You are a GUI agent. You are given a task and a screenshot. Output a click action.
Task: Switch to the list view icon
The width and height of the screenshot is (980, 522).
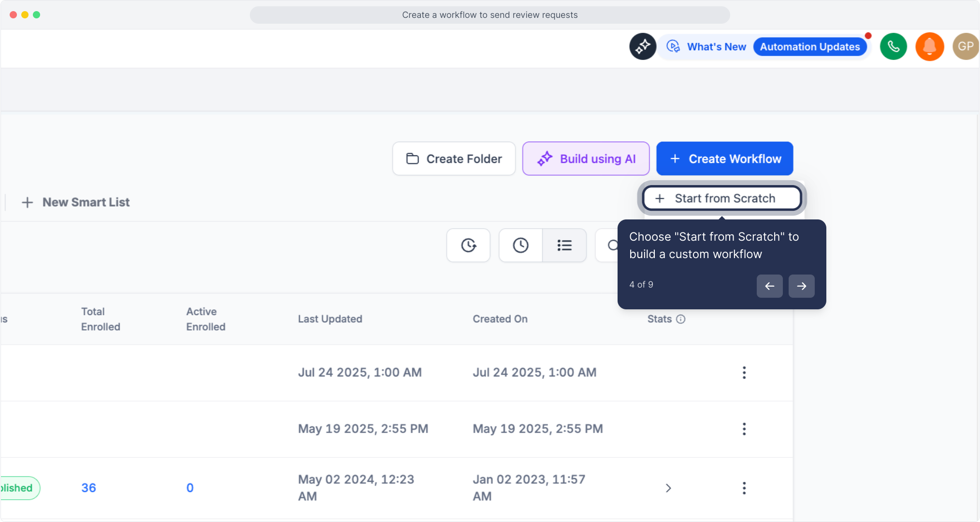pos(564,245)
